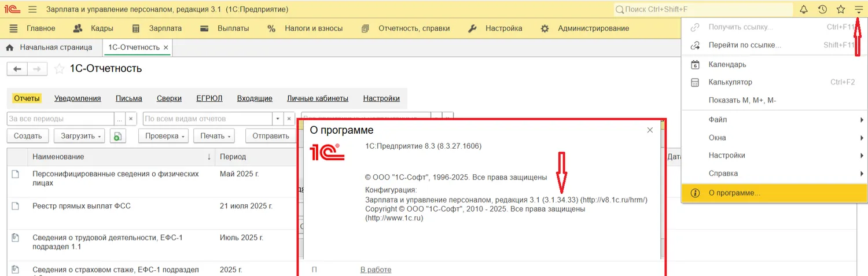Click the service menu icon at top right
Viewport: 868px width, 276px height.
[x=858, y=10]
